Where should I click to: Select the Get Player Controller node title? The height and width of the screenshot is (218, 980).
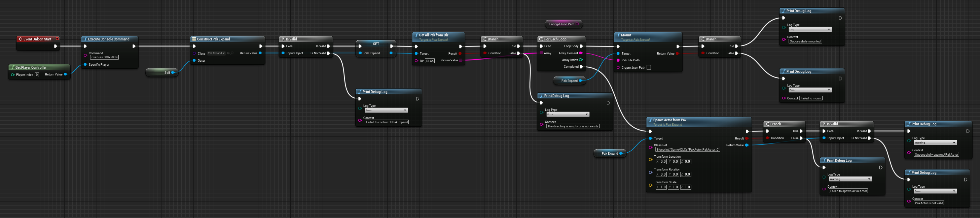31,67
